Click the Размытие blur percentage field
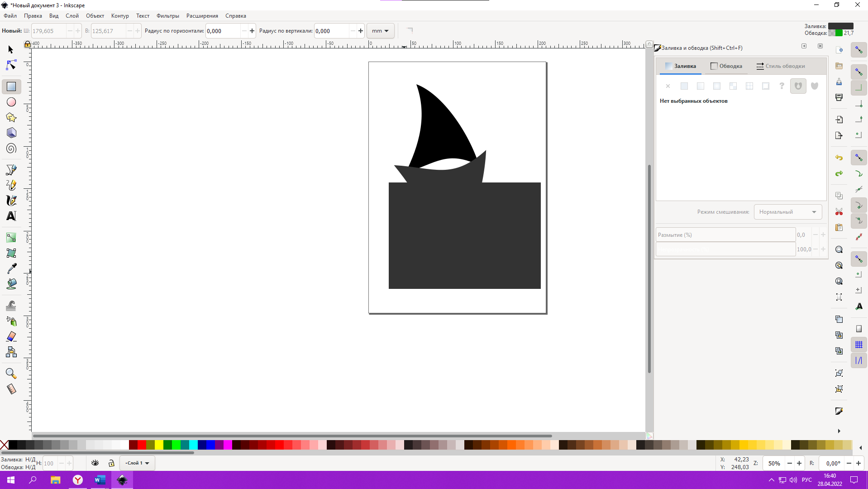The width and height of the screenshot is (868, 489). pyautogui.click(x=725, y=235)
